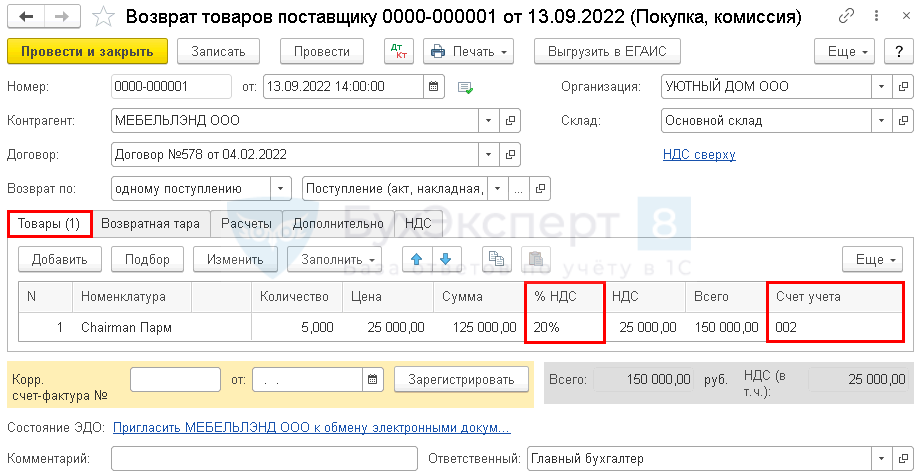Move row down with blue down arrow

coord(446,258)
